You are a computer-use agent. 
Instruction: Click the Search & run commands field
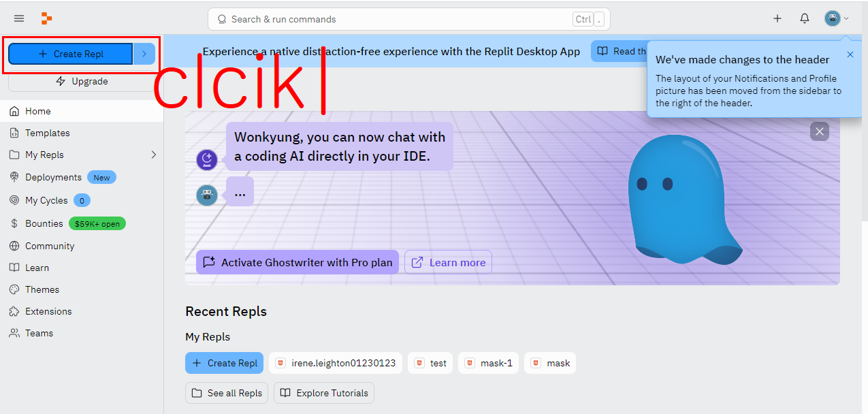[x=408, y=19]
